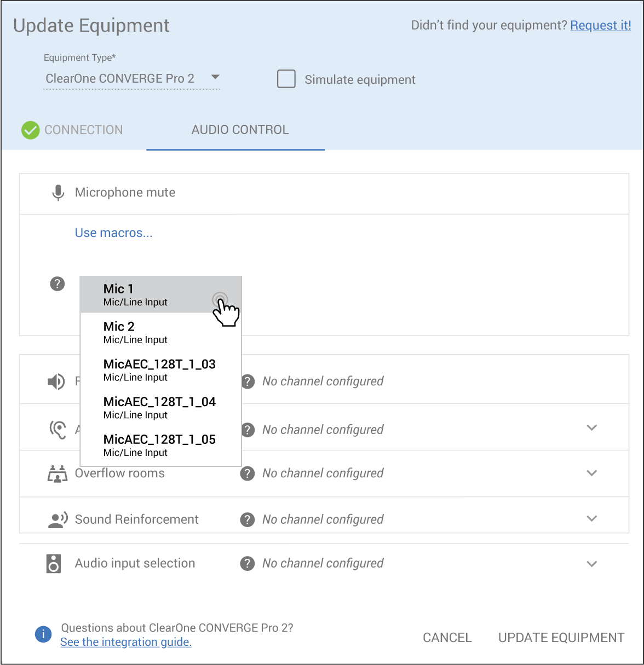This screenshot has width=644, height=665.
Task: Click the microphone icon beside Microphone mute
Action: (58, 193)
